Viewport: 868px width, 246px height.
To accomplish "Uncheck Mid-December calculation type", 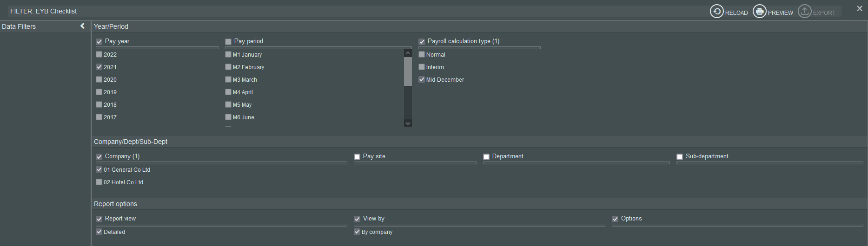I will pyautogui.click(x=422, y=79).
